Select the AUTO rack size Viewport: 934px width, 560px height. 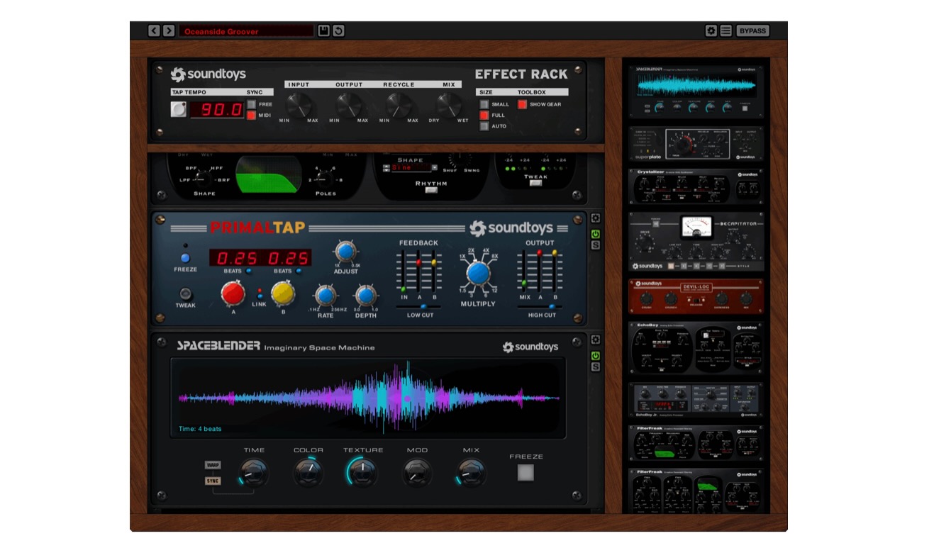484,126
